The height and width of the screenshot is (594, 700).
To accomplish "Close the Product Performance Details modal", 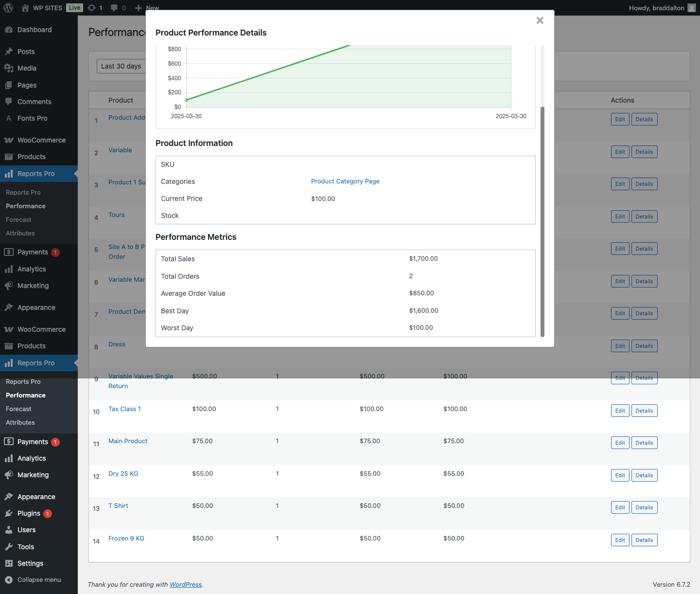I will click(540, 20).
